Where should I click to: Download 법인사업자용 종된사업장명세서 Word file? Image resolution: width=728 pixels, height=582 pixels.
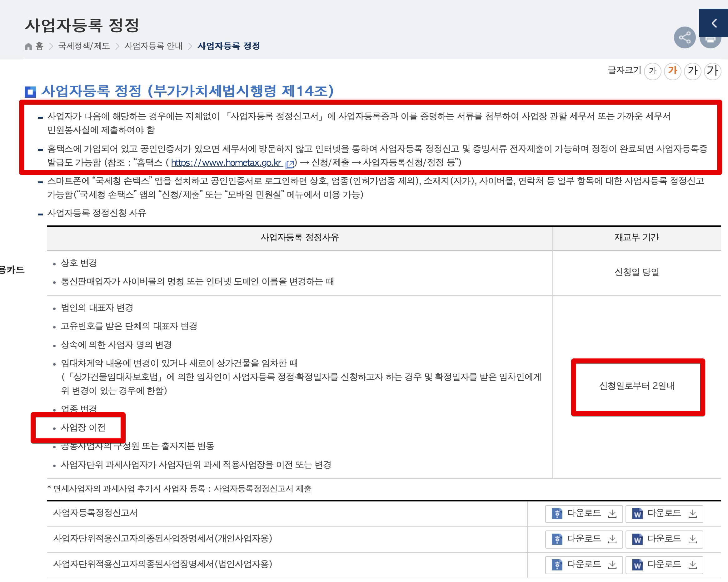click(664, 565)
